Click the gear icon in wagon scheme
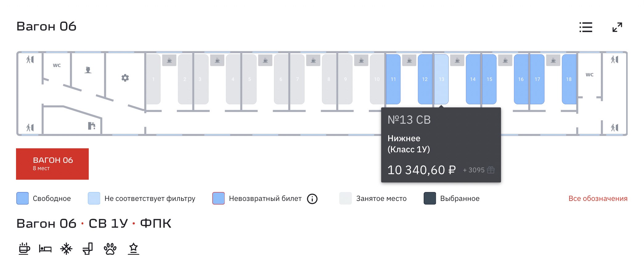The width and height of the screenshot is (644, 280). pos(125,78)
